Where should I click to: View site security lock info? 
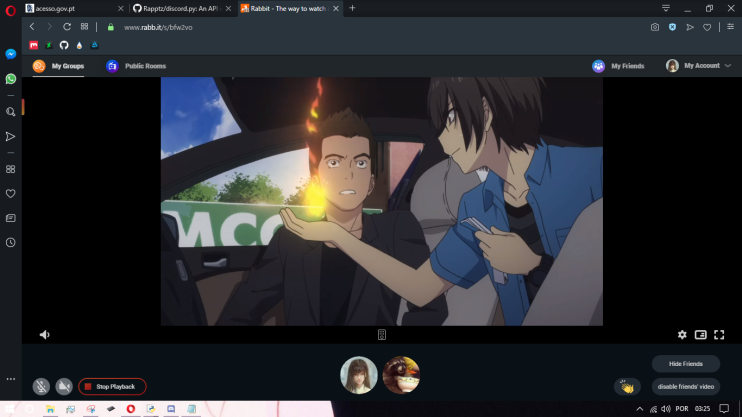[x=111, y=27]
